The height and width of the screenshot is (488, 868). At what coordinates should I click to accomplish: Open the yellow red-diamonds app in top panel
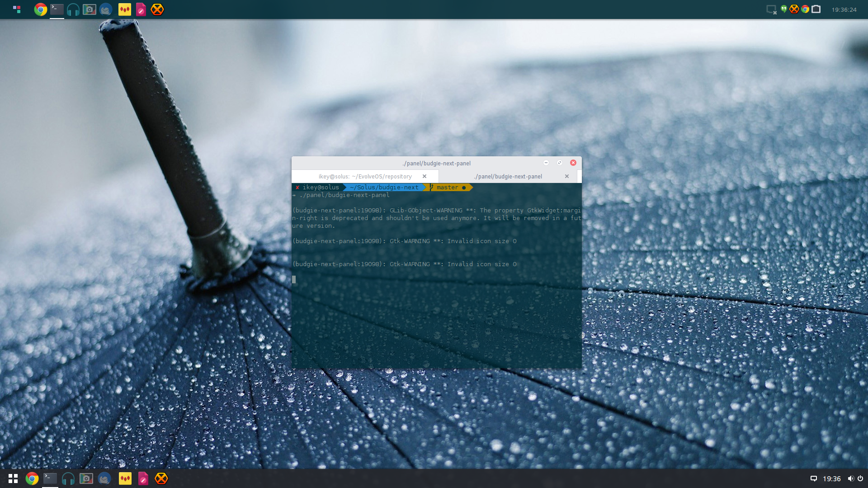pyautogui.click(x=125, y=9)
